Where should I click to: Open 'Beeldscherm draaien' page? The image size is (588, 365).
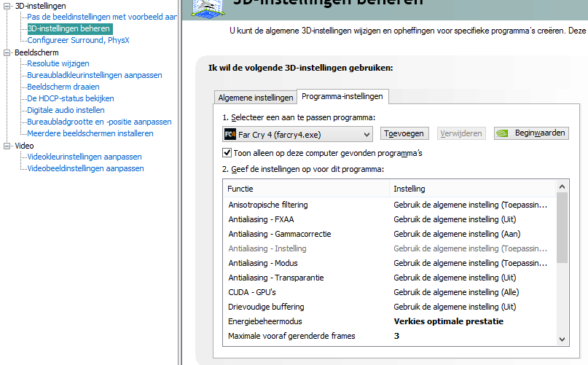click(x=63, y=87)
